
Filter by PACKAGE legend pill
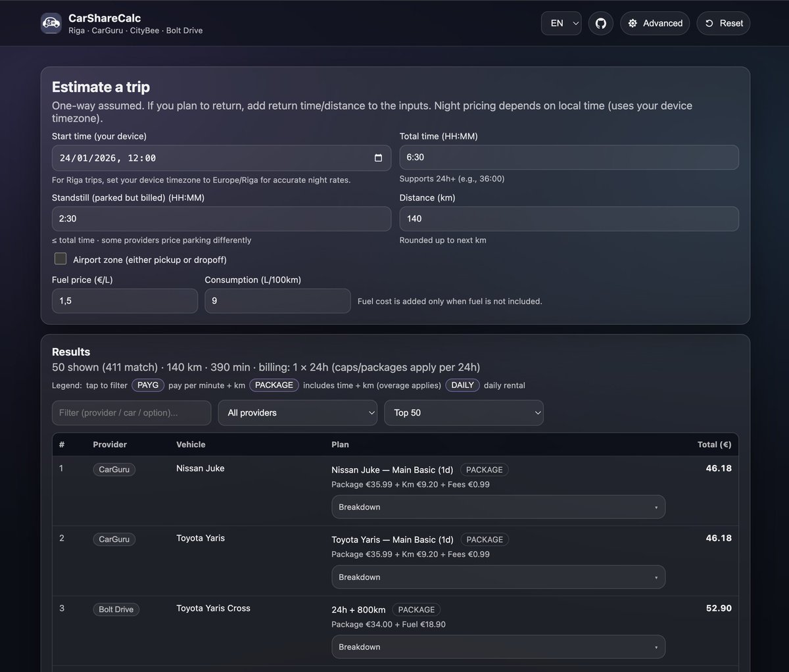click(x=274, y=385)
